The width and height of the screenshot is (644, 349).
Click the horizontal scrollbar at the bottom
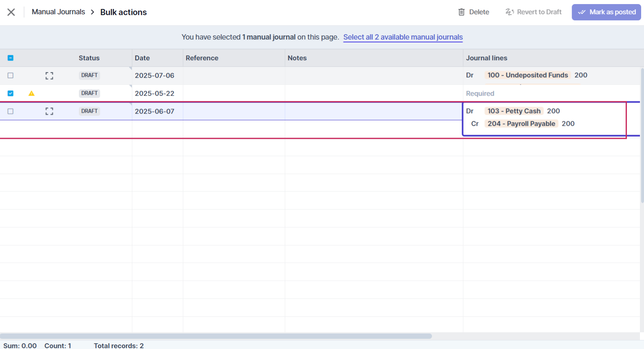click(216, 336)
